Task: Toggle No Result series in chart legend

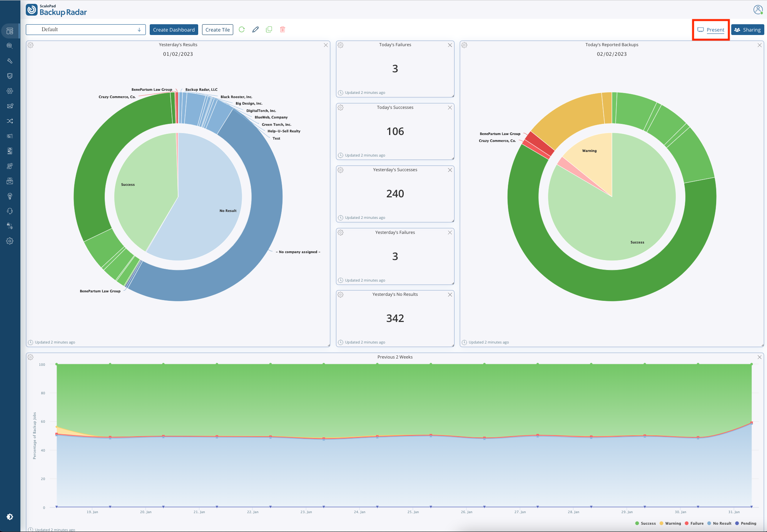Action: pyautogui.click(x=719, y=524)
